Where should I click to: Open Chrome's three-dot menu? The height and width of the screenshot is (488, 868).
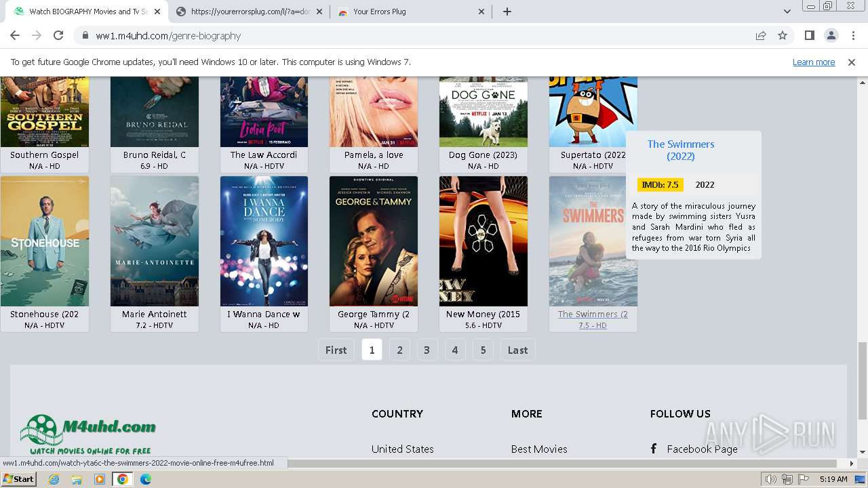coord(853,35)
